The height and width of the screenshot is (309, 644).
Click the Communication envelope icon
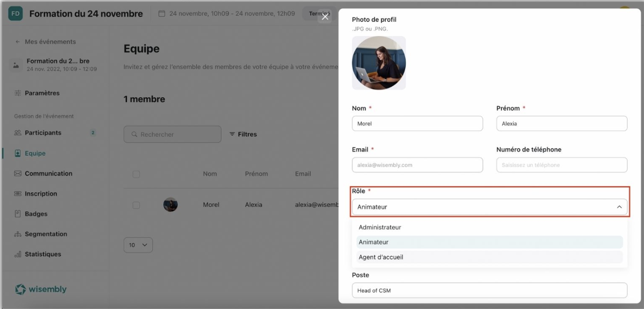18,173
